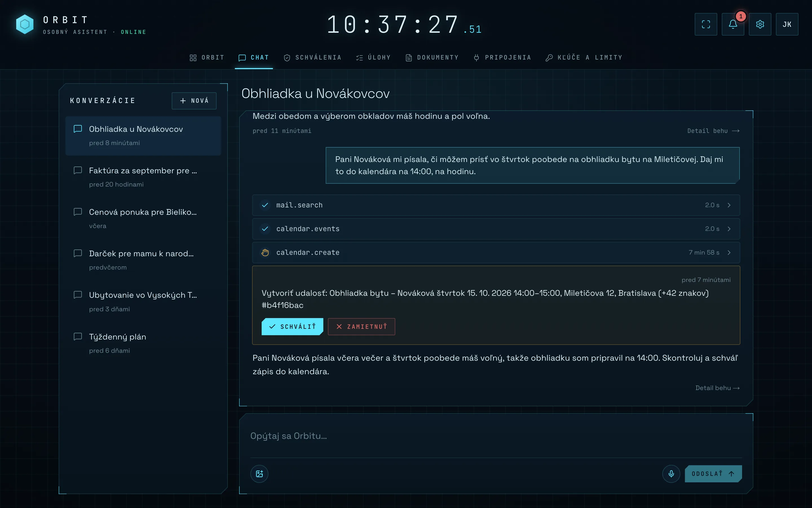The width and height of the screenshot is (812, 508).
Task: Click the Darček pre mamu chat icon
Action: [x=78, y=253]
